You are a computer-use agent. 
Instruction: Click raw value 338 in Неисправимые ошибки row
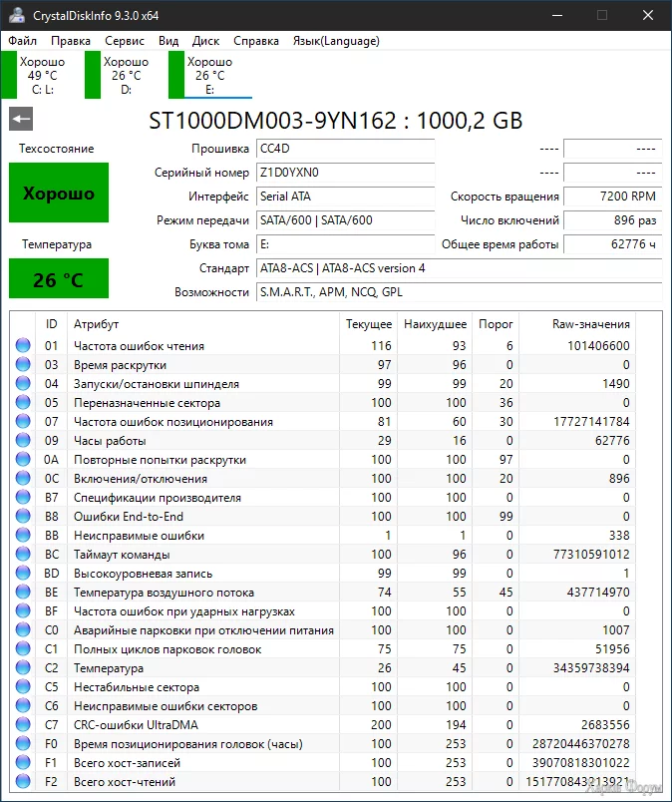click(619, 535)
